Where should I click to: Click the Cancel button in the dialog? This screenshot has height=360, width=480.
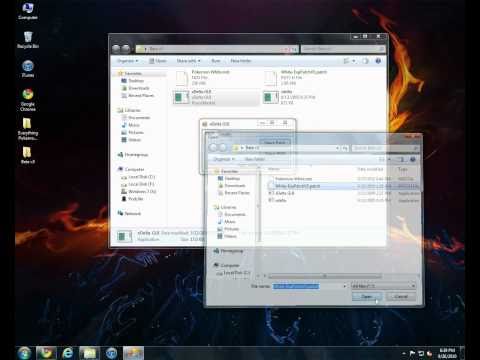[x=401, y=297]
